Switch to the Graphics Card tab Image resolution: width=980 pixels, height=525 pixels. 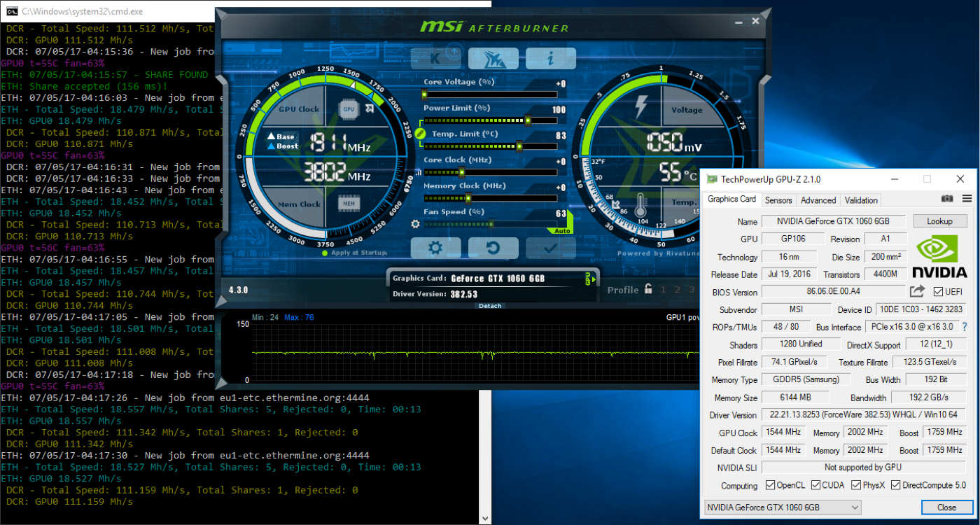(x=731, y=199)
